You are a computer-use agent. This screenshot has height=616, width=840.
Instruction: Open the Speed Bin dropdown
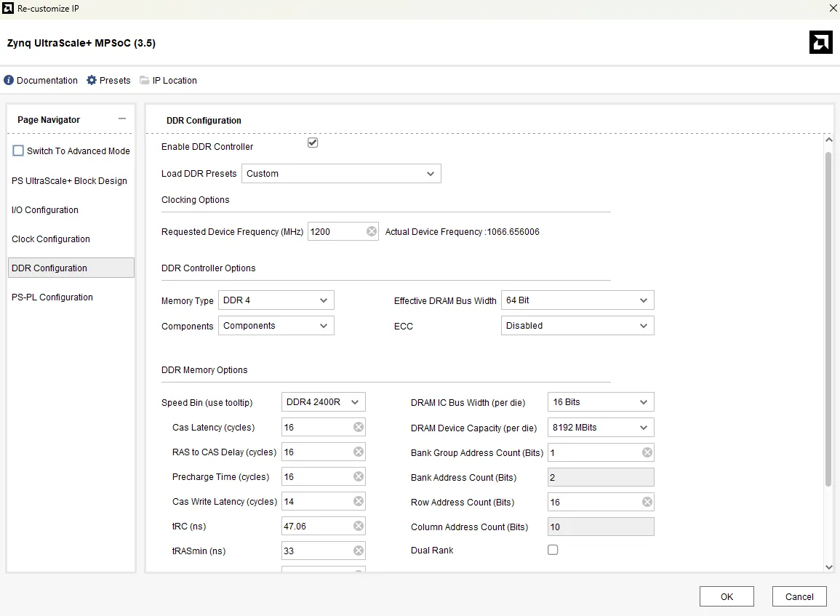[324, 401]
